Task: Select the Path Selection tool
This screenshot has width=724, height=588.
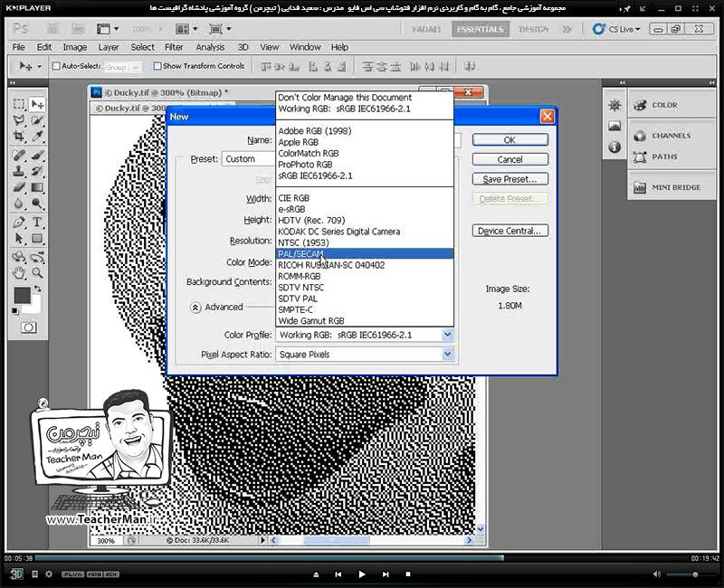Action: [x=18, y=238]
